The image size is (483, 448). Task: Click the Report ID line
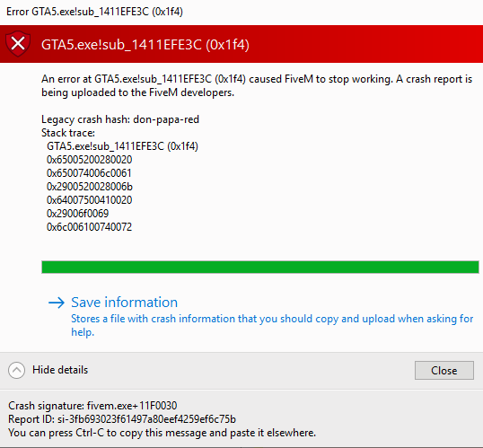122,419
